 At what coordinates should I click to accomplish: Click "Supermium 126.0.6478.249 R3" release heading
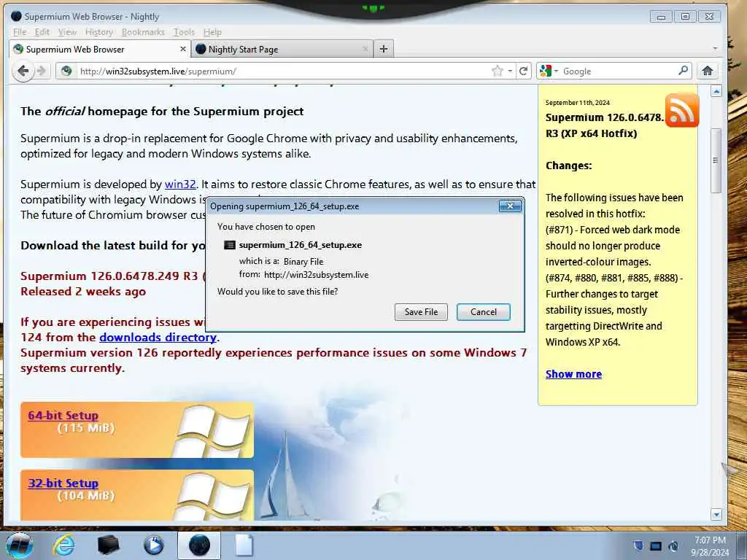[x=109, y=276]
